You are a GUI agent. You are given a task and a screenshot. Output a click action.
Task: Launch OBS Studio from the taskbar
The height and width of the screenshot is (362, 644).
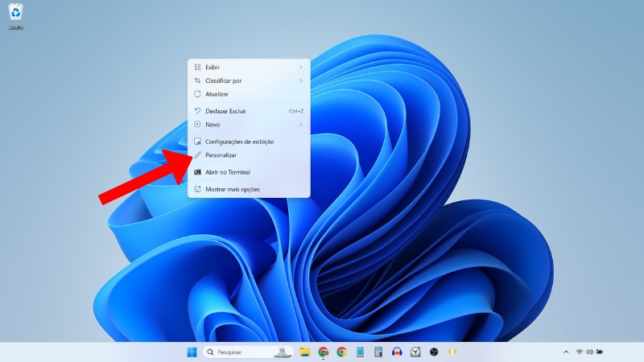(x=433, y=352)
